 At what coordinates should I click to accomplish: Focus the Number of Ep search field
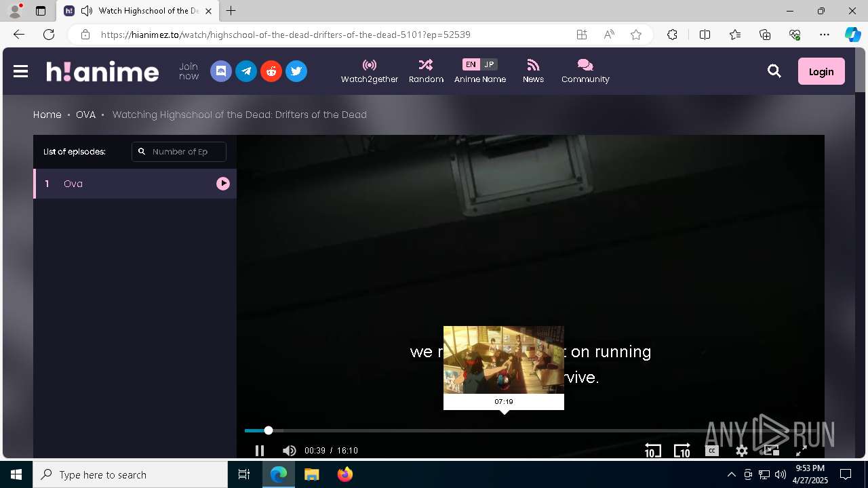click(179, 152)
